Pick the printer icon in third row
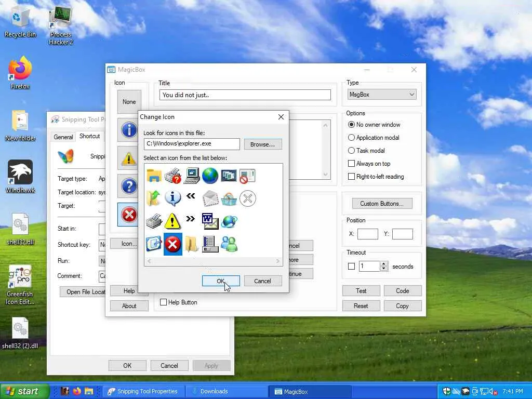 click(x=154, y=221)
